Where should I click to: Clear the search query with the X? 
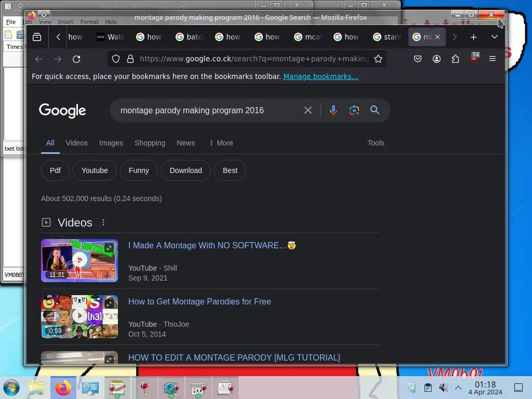click(x=308, y=110)
